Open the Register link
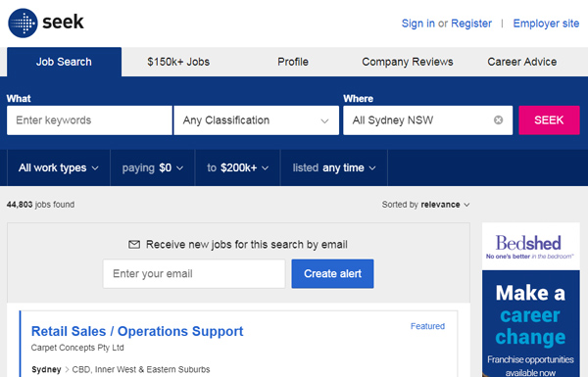The height and width of the screenshot is (377, 588). coord(471,24)
